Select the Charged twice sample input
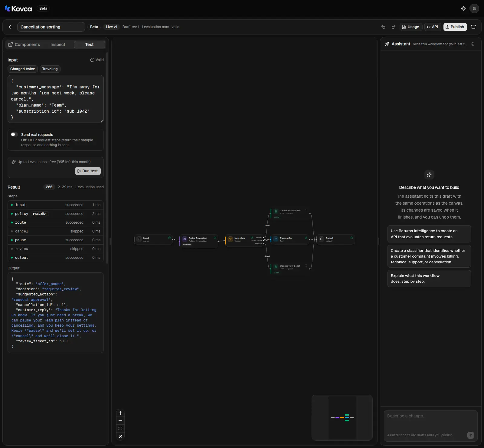 pos(23,69)
